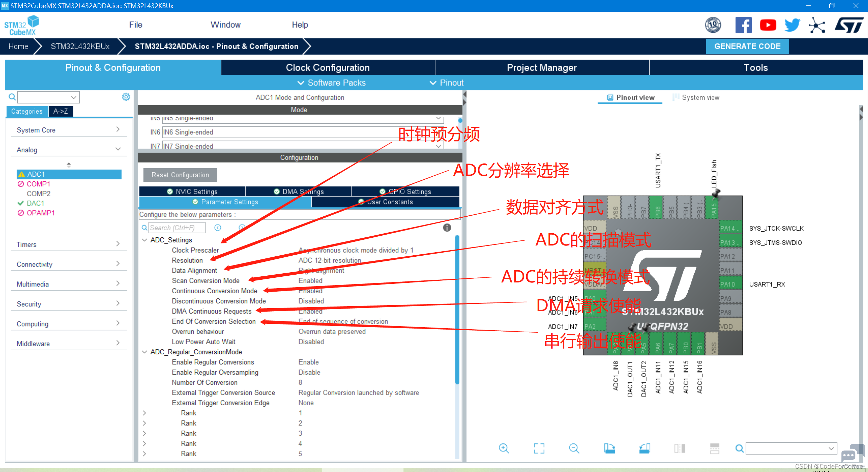Open the File menu
This screenshot has width=868, height=472.
click(136, 25)
